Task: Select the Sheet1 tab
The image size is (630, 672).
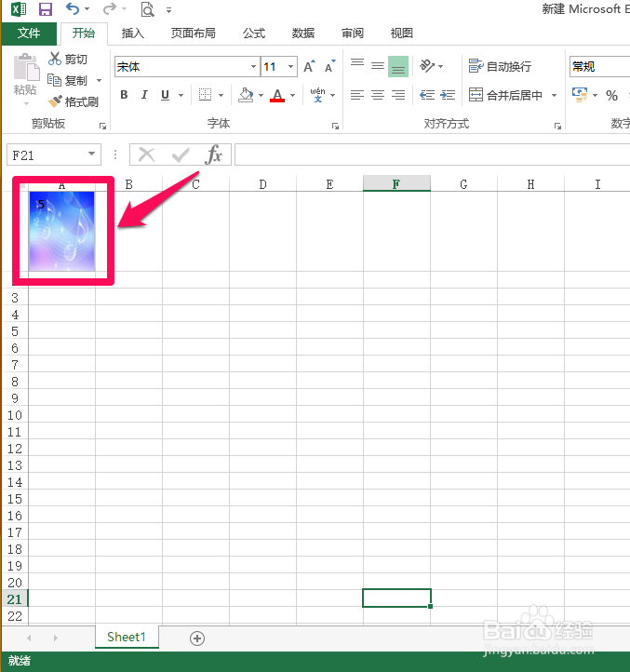Action: pos(127,638)
